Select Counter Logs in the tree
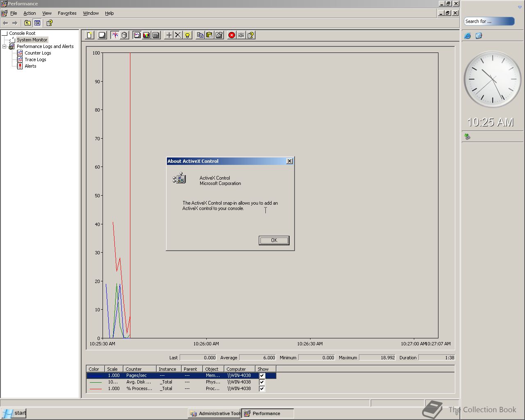This screenshot has width=525, height=420. coord(38,53)
